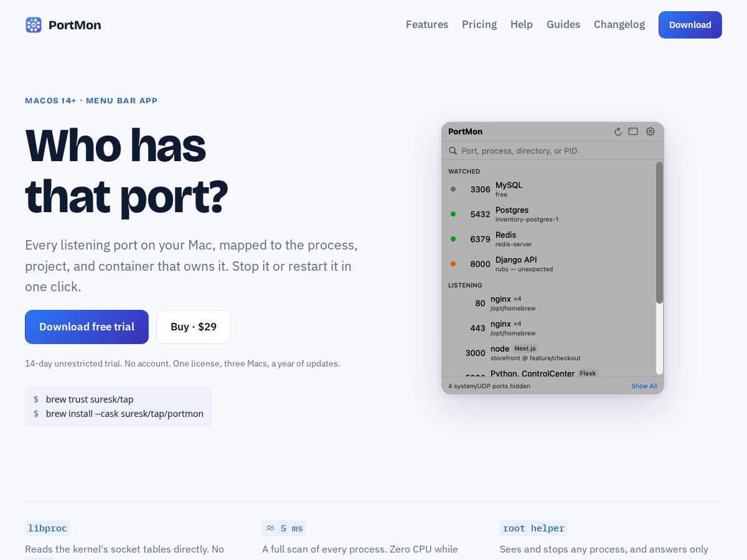Click the 'brew install --cask suresk/tap/portmon' command
The width and height of the screenshot is (747, 560).
click(125, 414)
